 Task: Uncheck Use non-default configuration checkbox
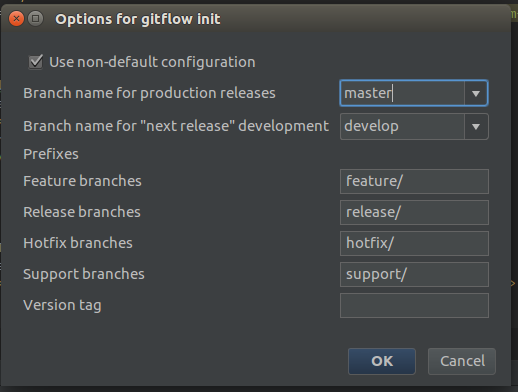36,62
